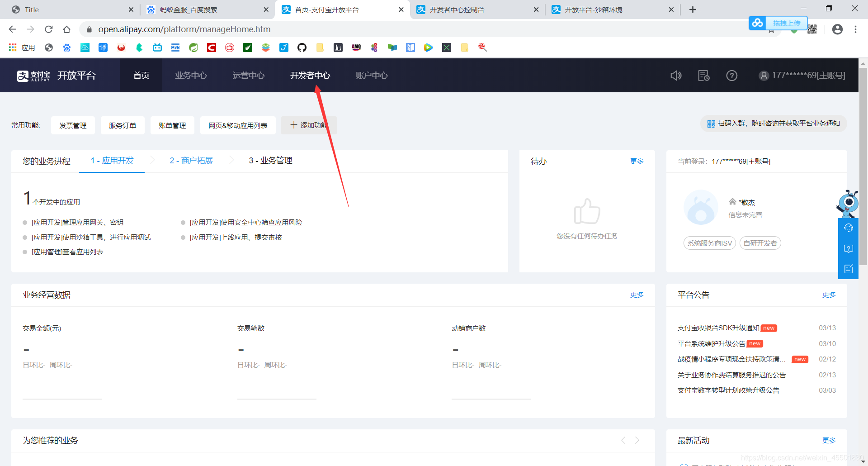The width and height of the screenshot is (868, 466).
Task: Show previous recommended business arrow
Action: 623,440
